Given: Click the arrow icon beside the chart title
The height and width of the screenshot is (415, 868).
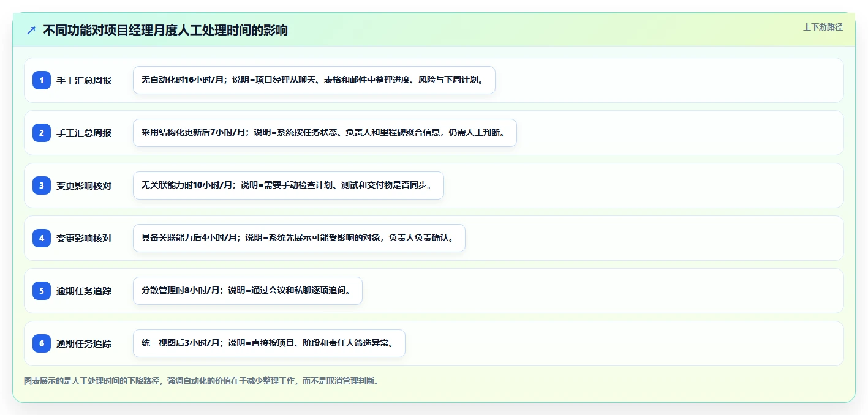Looking at the screenshot, I should [31, 30].
